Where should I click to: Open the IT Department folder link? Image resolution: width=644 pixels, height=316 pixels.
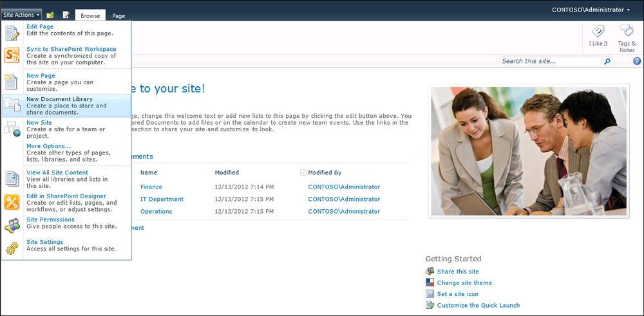point(162,199)
